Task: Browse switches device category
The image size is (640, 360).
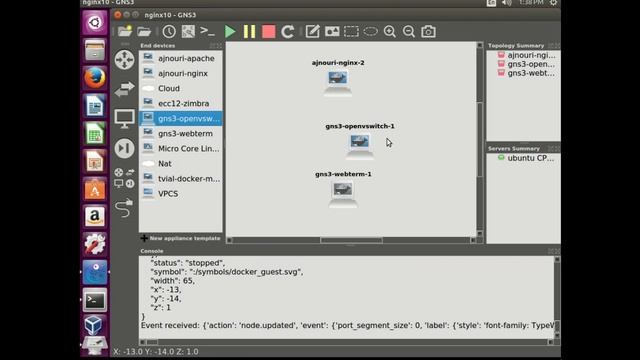Action: pos(124,89)
